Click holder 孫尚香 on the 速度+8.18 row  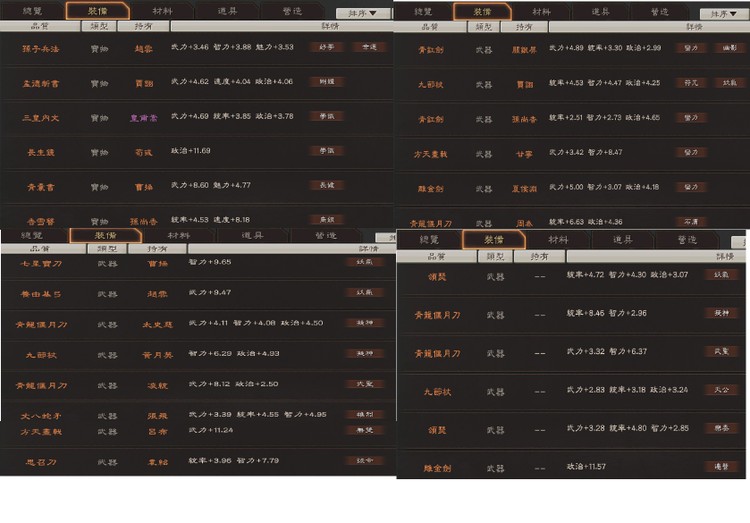143,222
